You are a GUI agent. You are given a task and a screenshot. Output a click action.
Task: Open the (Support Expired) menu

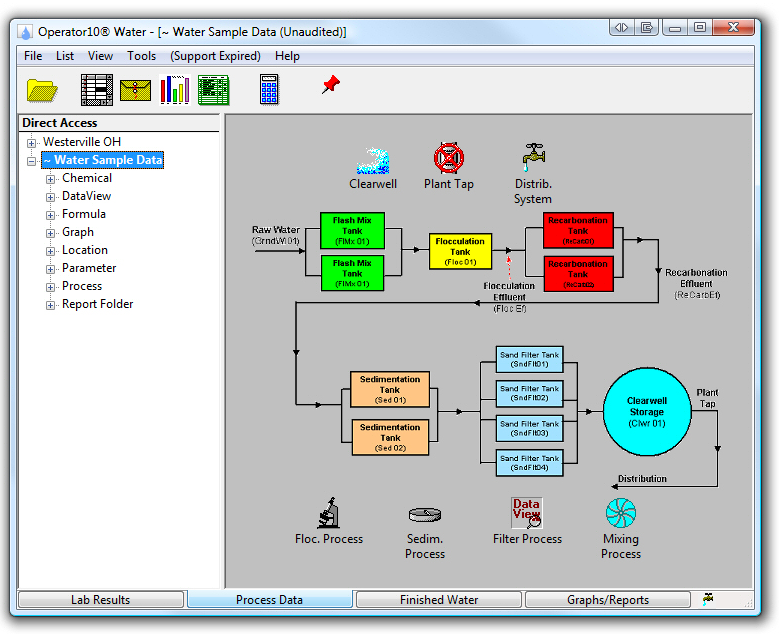point(215,56)
